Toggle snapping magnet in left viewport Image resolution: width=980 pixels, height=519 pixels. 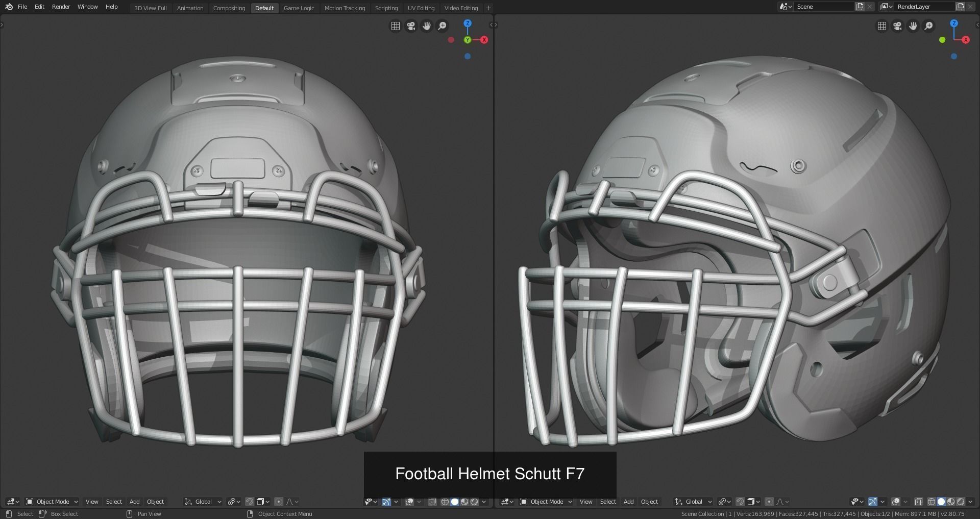(x=250, y=502)
